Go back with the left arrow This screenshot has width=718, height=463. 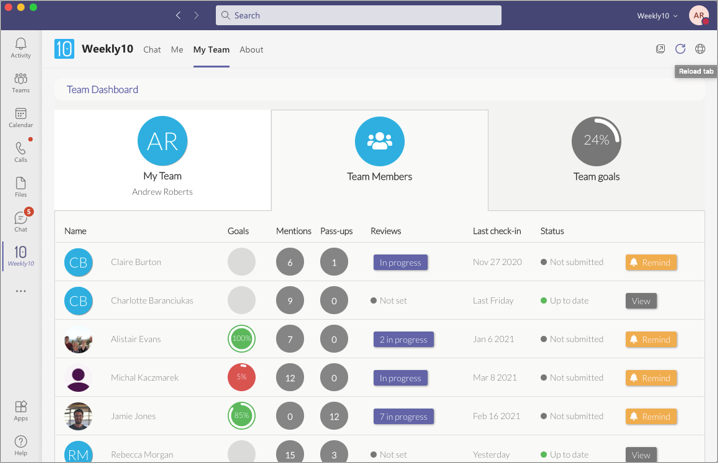tap(178, 15)
